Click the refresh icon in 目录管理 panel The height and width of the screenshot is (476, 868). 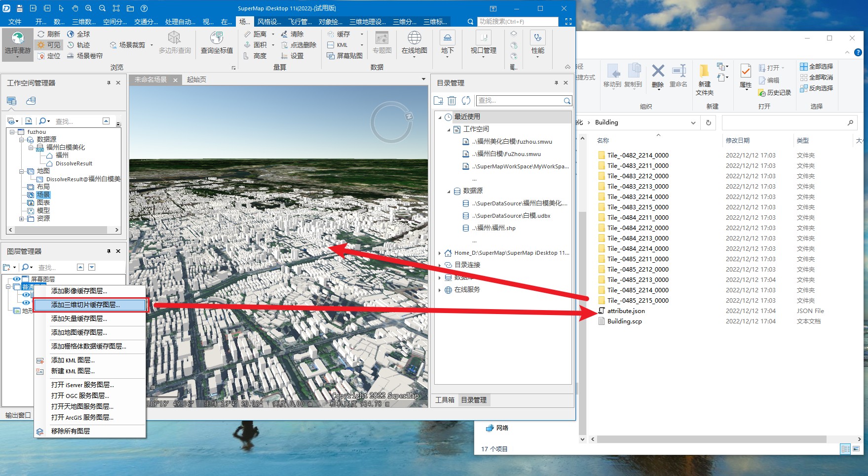(x=466, y=101)
